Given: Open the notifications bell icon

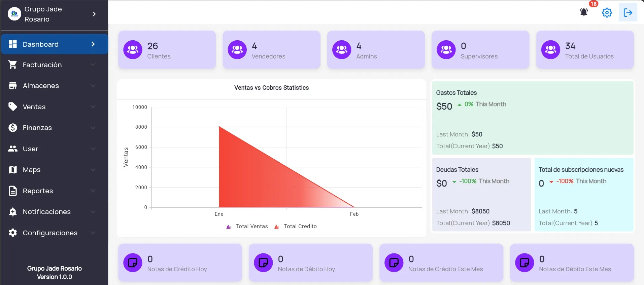Looking at the screenshot, I should tap(584, 12).
